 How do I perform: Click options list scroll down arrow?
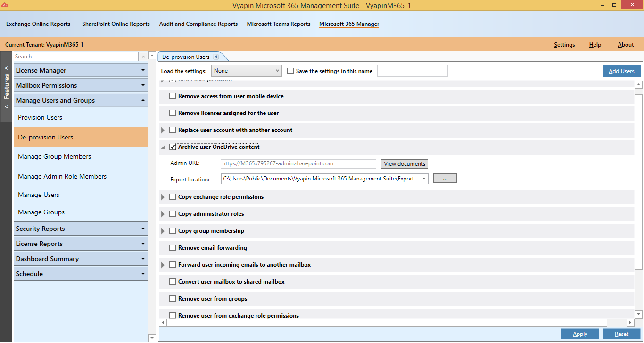pyautogui.click(x=639, y=314)
